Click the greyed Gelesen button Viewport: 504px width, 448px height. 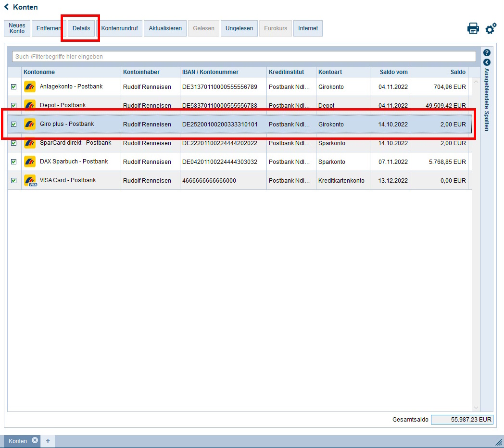pos(203,28)
